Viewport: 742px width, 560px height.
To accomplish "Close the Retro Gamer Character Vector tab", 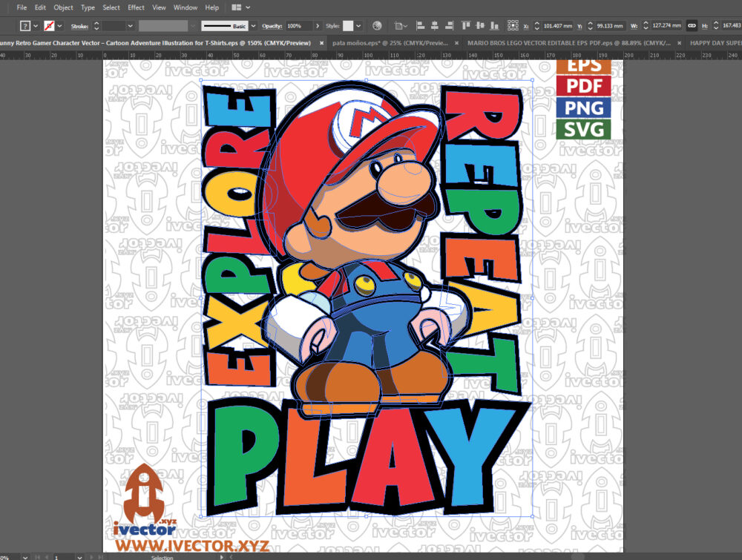I will [322, 43].
